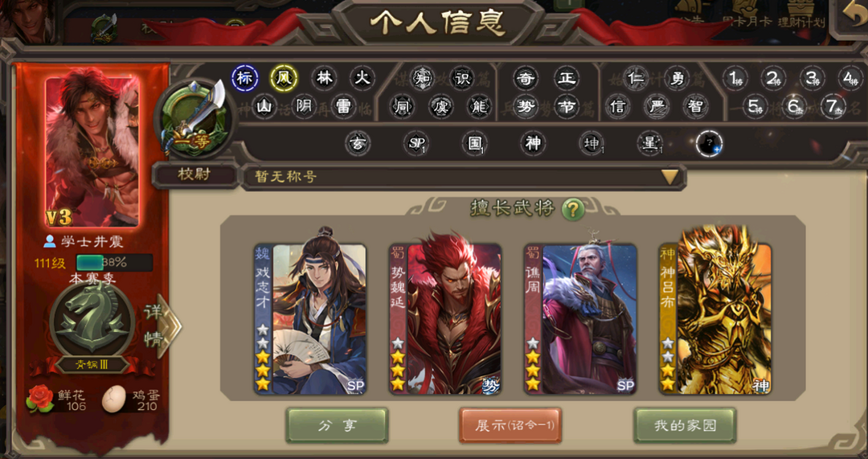Click the 我的家园 button
The width and height of the screenshot is (868, 459).
(685, 425)
